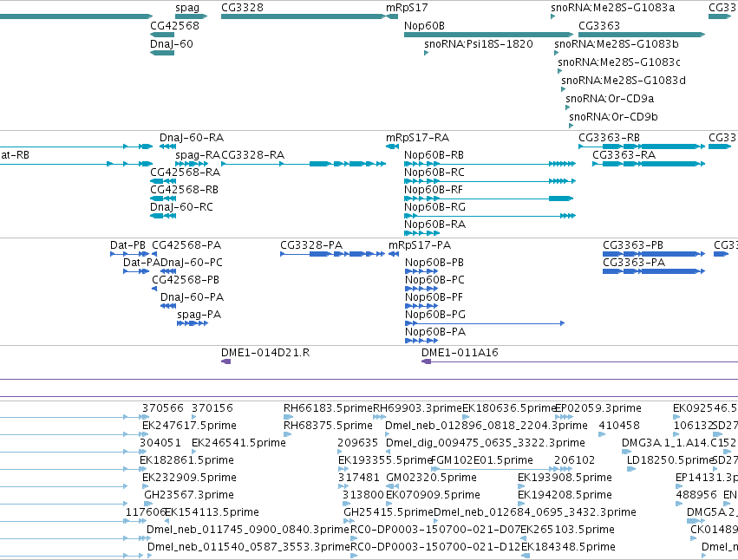Image resolution: width=738 pixels, height=560 pixels.
Task: Select the DnaJ-60-RC transcript label
Action: [x=181, y=207]
